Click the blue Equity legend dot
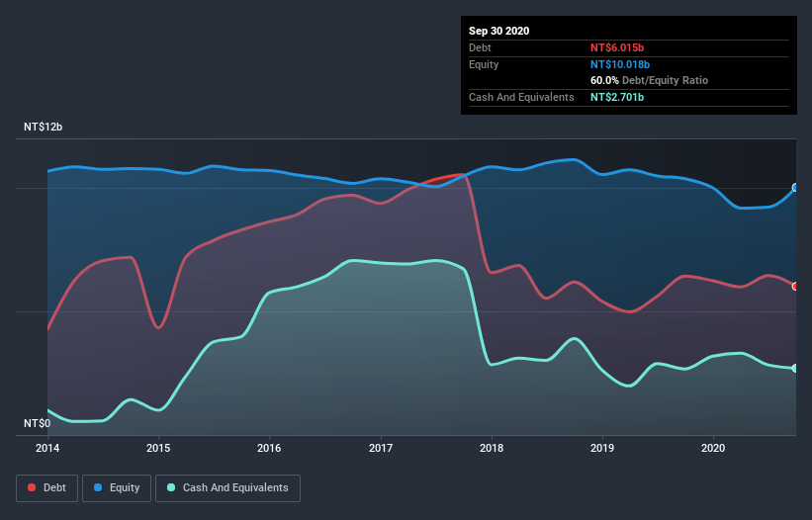This screenshot has width=812, height=520. tap(98, 487)
